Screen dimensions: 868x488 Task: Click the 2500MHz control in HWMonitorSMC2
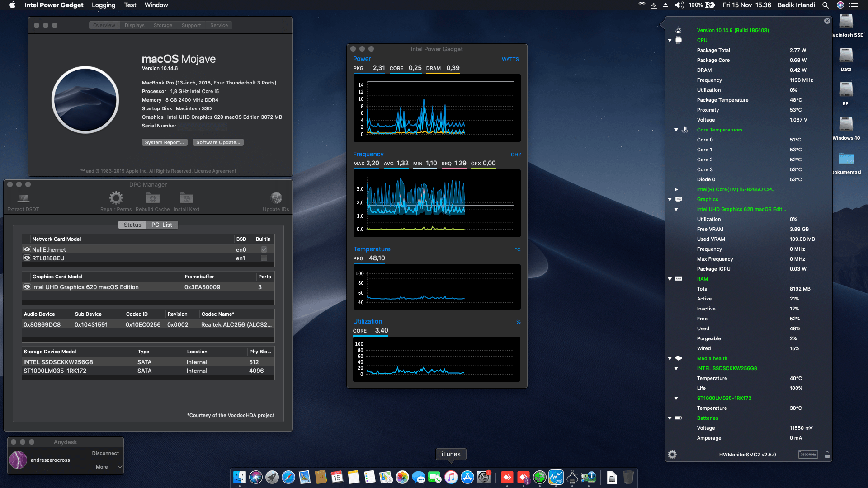click(x=808, y=455)
